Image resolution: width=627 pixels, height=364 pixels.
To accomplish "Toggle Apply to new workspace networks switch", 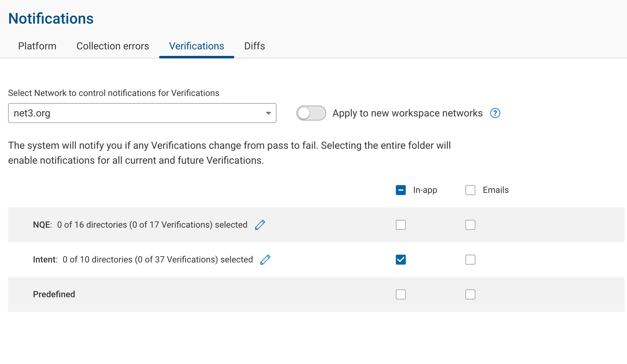I will [311, 113].
